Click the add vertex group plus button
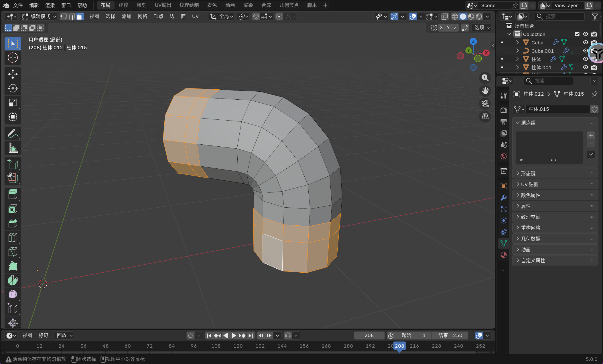 (591, 135)
